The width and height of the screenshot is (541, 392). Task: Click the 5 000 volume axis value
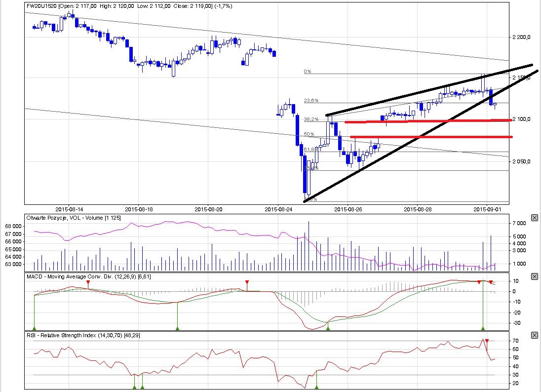click(x=519, y=236)
